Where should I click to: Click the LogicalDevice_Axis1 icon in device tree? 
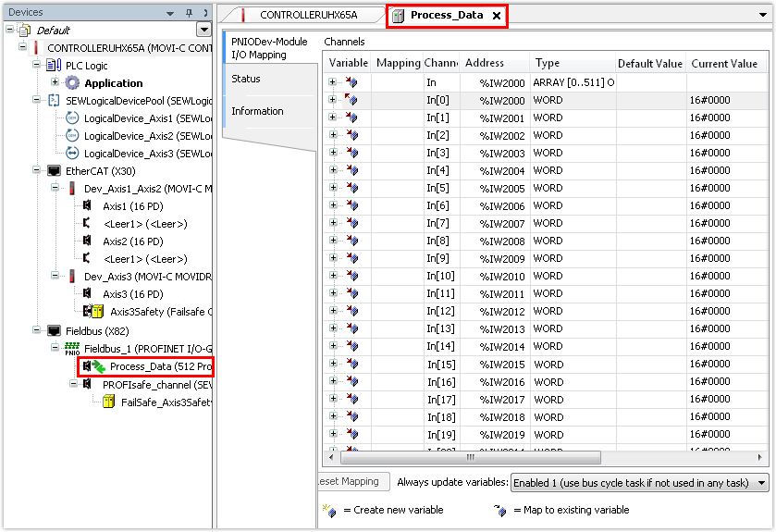[72, 118]
